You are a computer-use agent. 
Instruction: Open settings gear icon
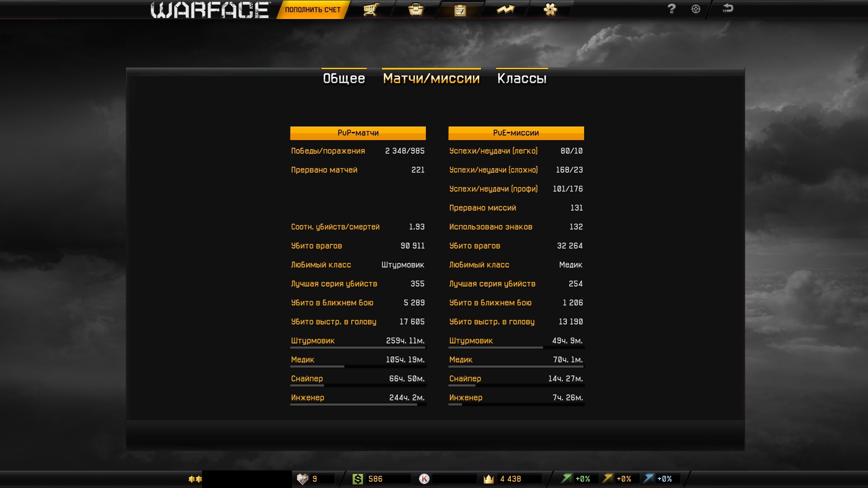pyautogui.click(x=696, y=9)
